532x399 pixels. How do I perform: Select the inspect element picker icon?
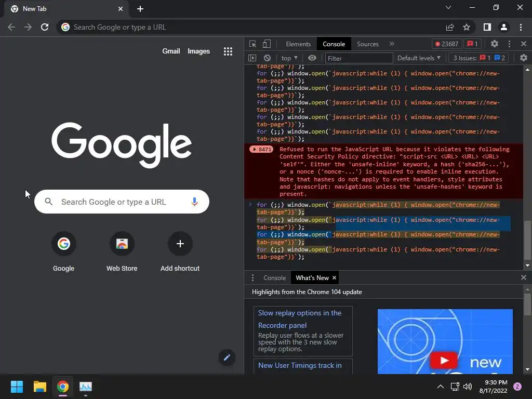pos(252,44)
